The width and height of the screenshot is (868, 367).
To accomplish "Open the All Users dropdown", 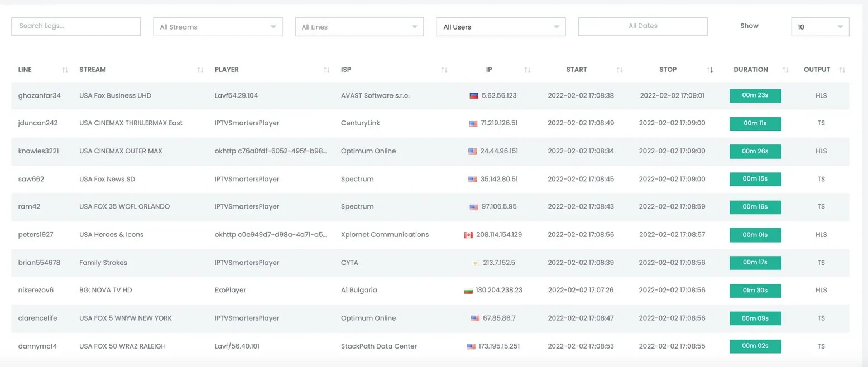I will pos(501,27).
